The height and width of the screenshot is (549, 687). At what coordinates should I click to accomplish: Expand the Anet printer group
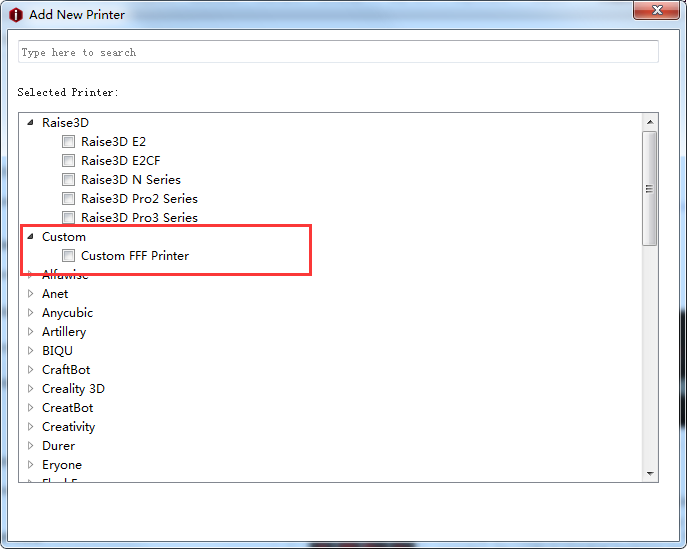click(x=30, y=294)
